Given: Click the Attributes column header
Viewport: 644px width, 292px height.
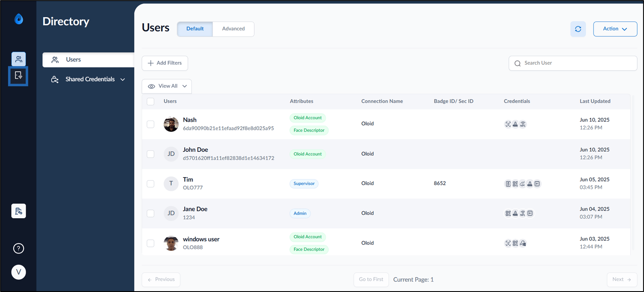Looking at the screenshot, I should point(301,102).
